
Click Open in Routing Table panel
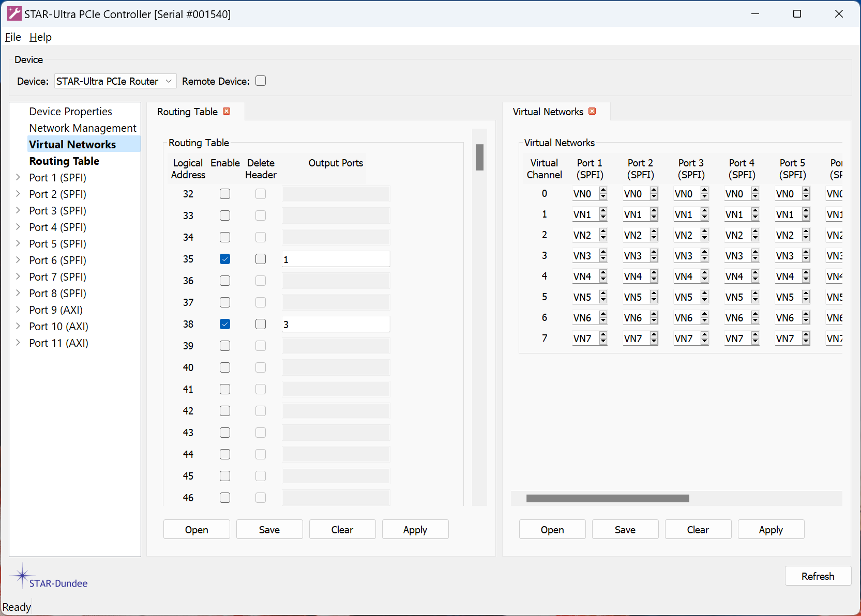(197, 530)
